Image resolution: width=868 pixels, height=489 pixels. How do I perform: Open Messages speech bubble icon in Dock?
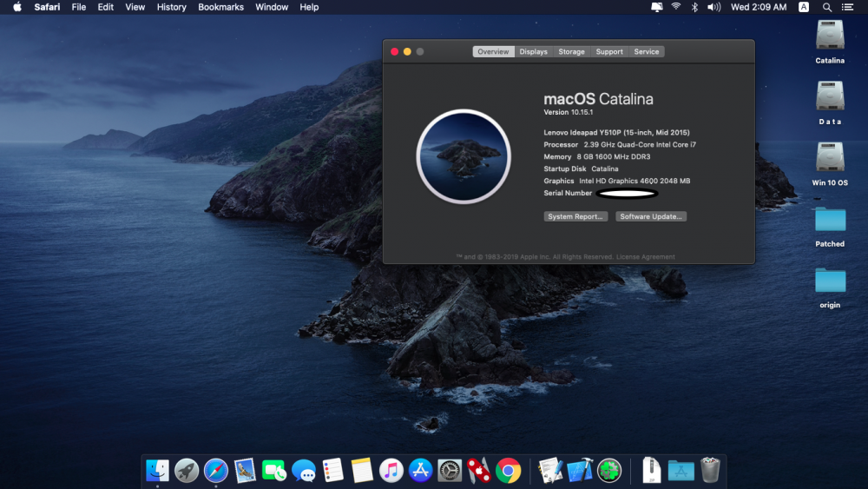click(x=303, y=471)
